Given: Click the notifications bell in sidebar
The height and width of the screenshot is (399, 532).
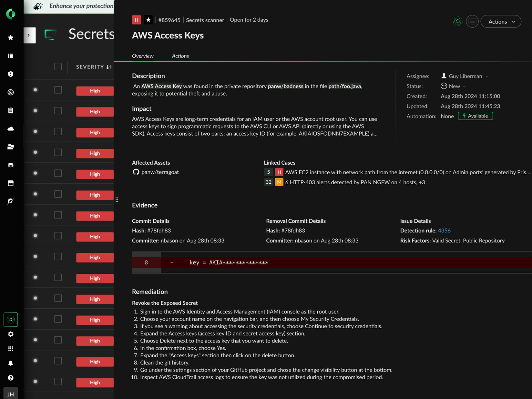Looking at the screenshot, I should pyautogui.click(x=11, y=363).
